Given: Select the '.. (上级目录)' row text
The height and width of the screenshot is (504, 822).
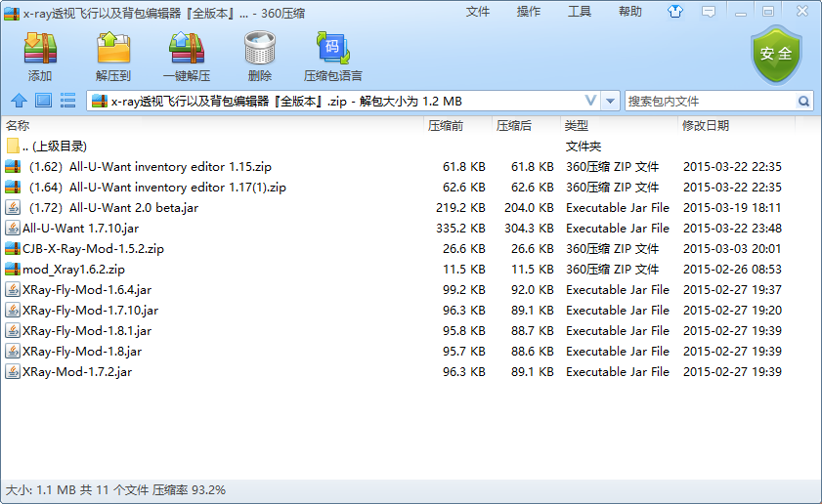Looking at the screenshot, I should pos(55,147).
